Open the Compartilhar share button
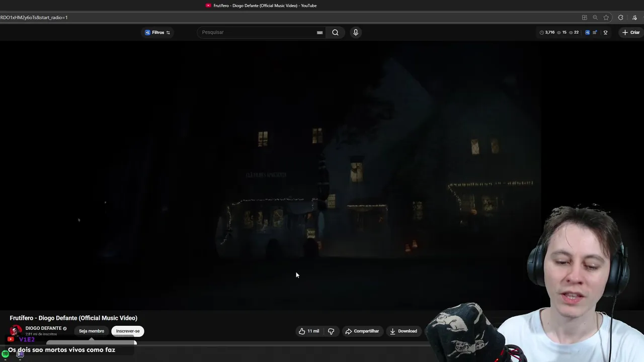 362,331
